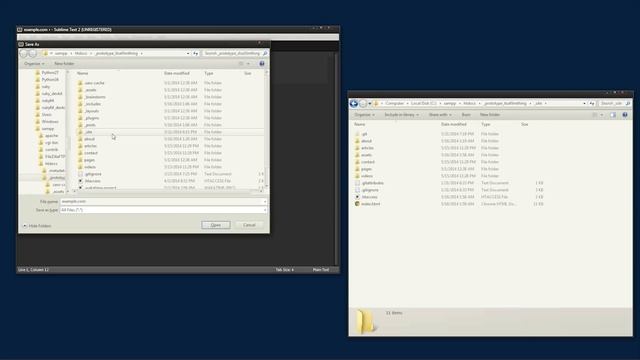Select Windows in Save As folder tree
Image resolution: width=640 pixels, height=360 pixels.
pyautogui.click(x=50, y=122)
